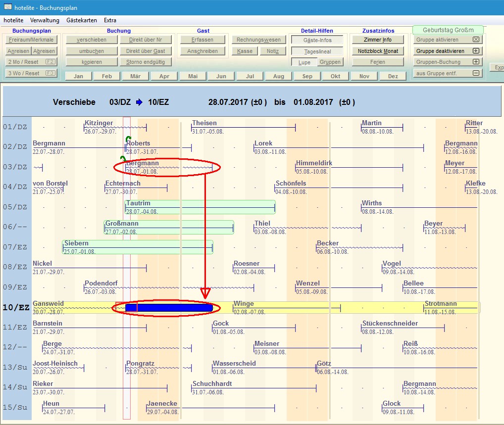Click the blue arrow in the Verschiebe header
The height and width of the screenshot is (425, 504).
pyautogui.click(x=139, y=102)
